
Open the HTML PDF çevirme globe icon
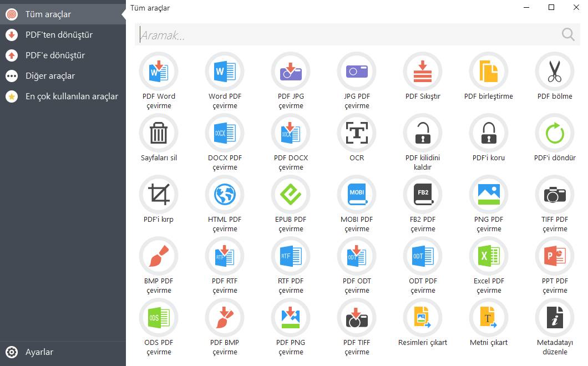(225, 195)
